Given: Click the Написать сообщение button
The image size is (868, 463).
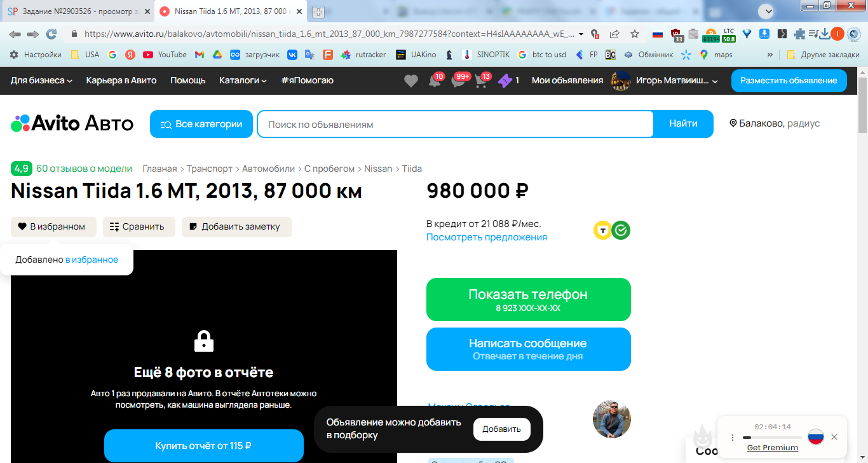Looking at the screenshot, I should point(529,349).
